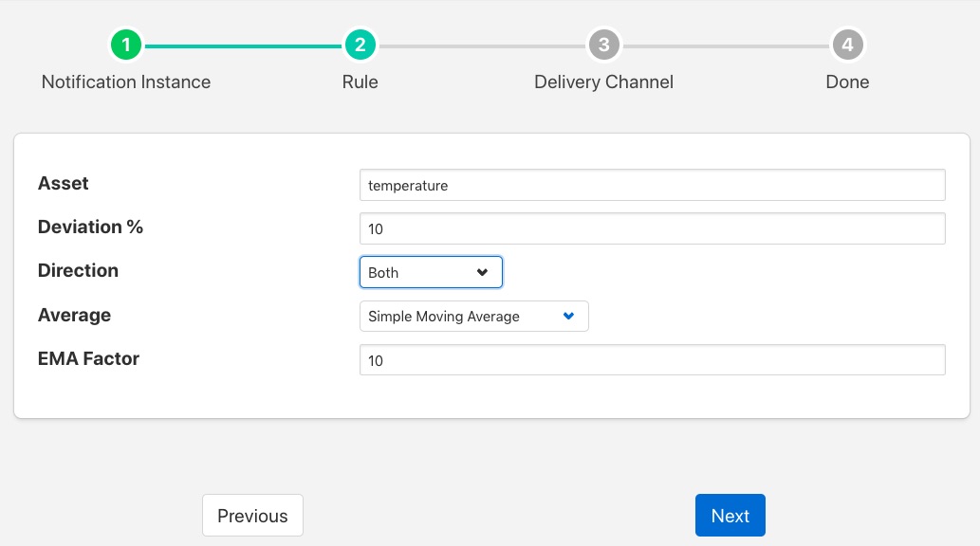Image resolution: width=980 pixels, height=546 pixels.
Task: Go to the Delivery Channel step label
Action: click(603, 82)
